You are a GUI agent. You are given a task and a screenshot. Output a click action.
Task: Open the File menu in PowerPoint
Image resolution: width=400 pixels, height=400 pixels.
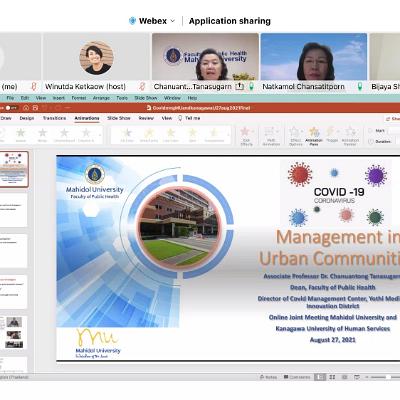10,98
